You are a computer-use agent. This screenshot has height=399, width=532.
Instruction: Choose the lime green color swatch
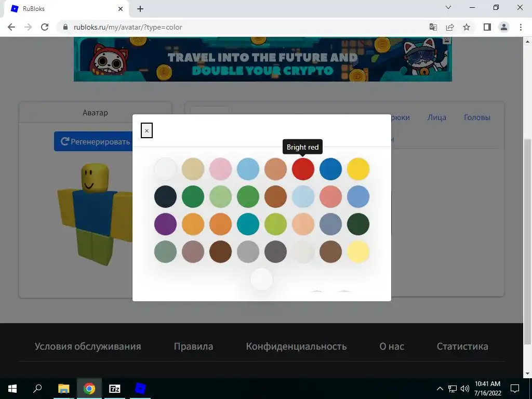tap(275, 224)
